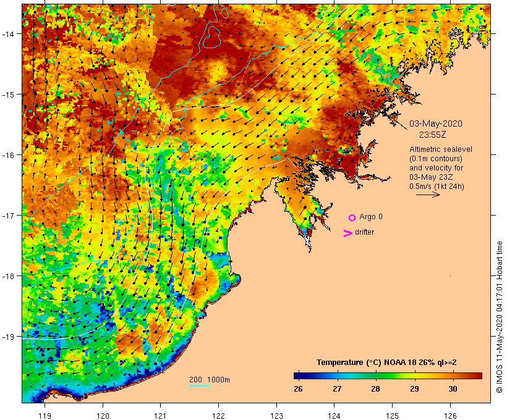Click the 'drifter' legend label

364,232
